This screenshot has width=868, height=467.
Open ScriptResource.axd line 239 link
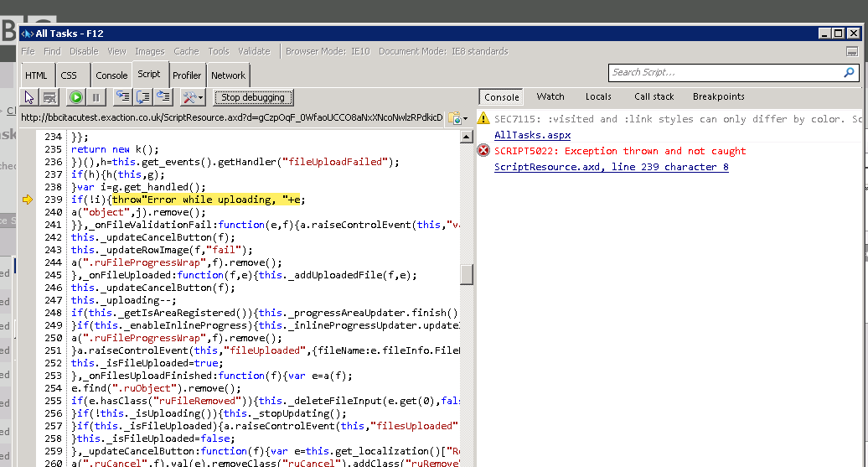point(611,168)
